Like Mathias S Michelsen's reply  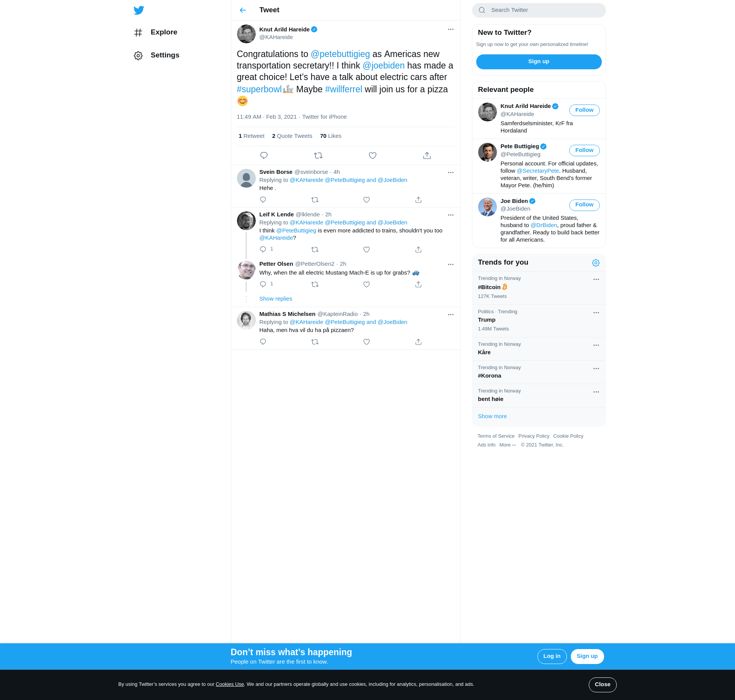pos(366,342)
